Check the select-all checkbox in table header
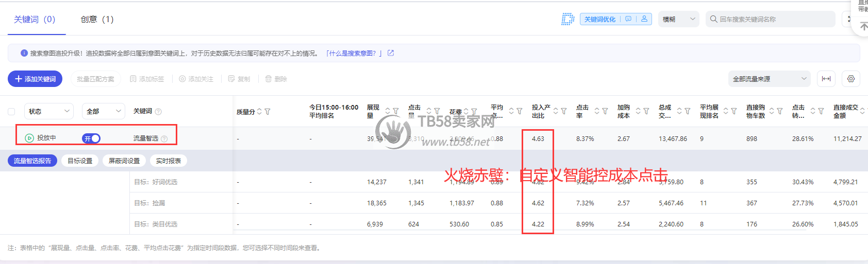 click(x=11, y=112)
